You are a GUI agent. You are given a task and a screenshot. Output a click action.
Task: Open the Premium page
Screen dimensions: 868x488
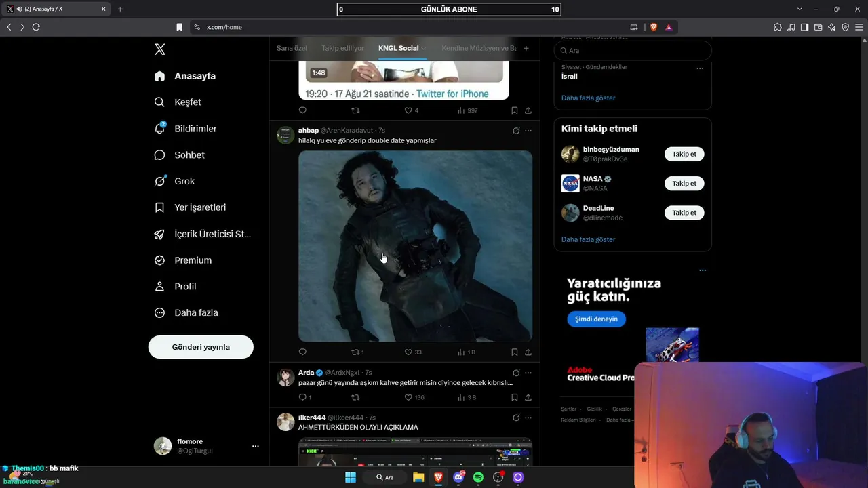[x=182, y=260]
